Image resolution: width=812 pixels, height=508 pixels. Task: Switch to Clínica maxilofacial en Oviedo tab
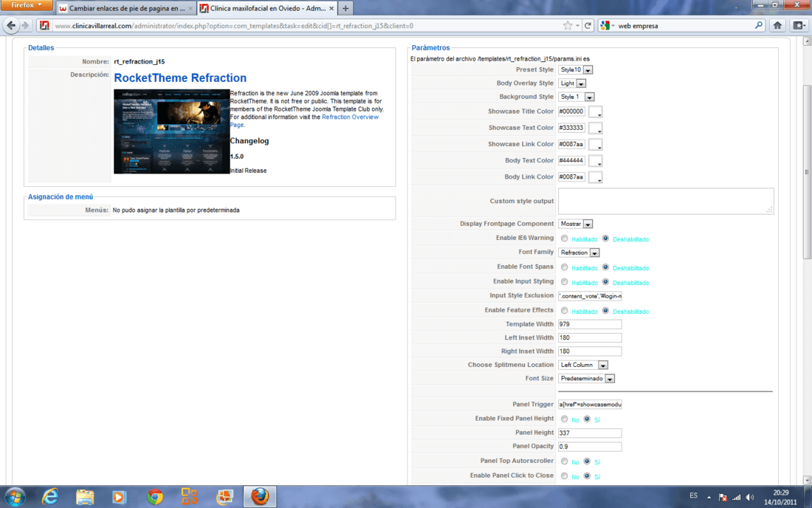(x=267, y=8)
